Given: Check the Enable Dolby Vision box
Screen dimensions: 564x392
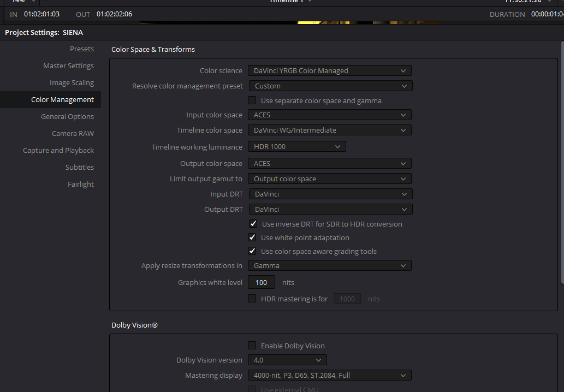Looking at the screenshot, I should coord(252,346).
